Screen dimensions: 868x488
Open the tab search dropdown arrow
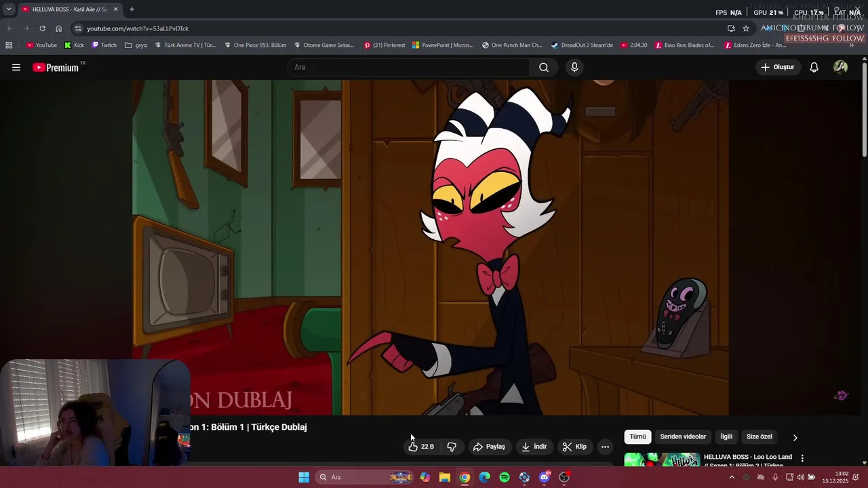9,9
